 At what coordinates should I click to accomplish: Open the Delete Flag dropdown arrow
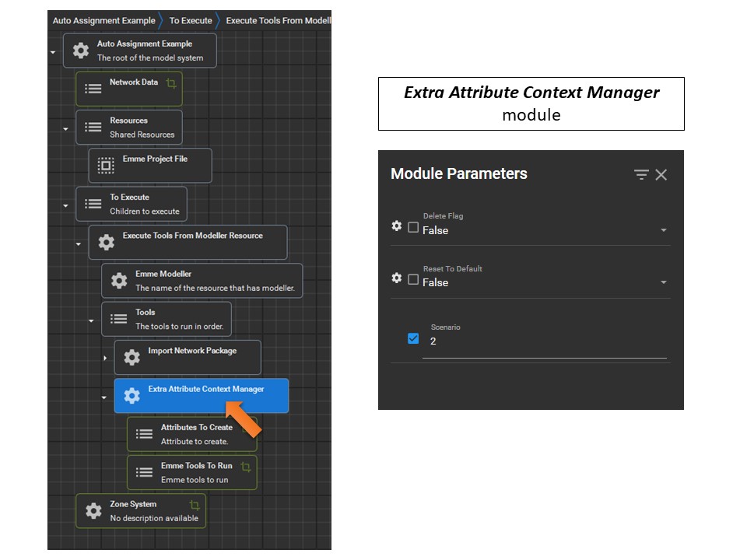(663, 231)
